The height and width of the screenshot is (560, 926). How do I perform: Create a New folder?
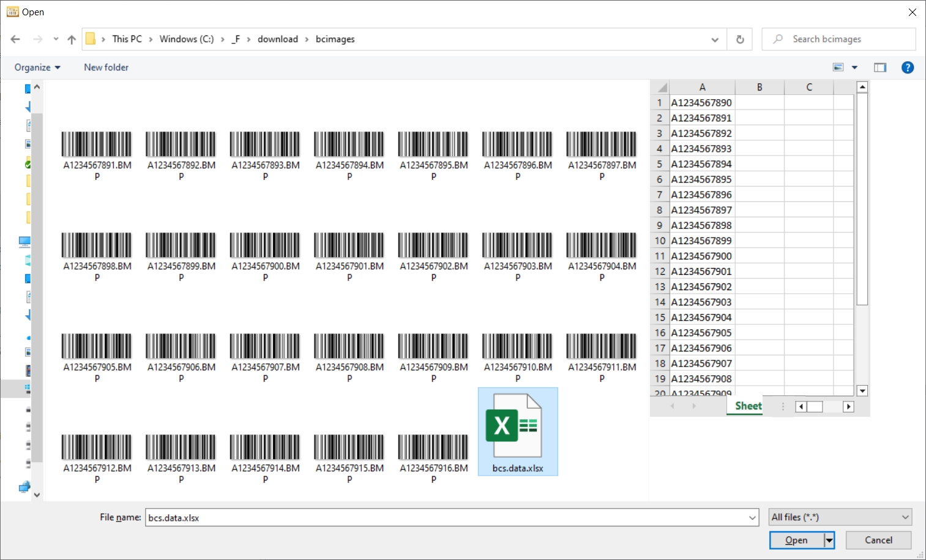pos(106,67)
